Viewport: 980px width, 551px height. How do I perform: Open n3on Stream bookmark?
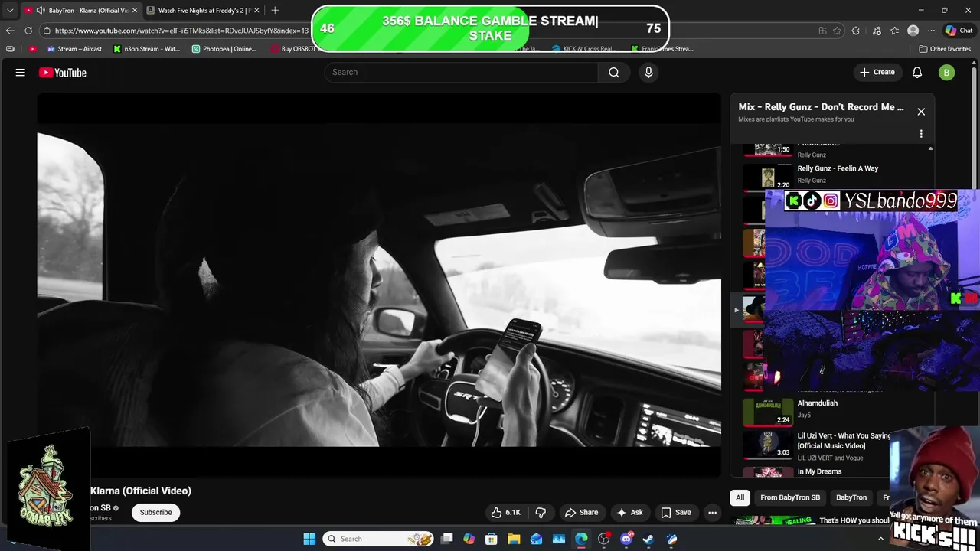tap(146, 49)
